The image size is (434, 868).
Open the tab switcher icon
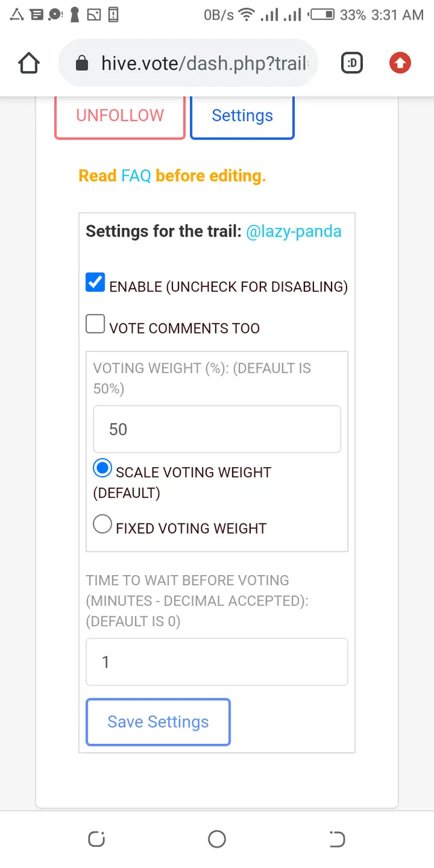tap(352, 64)
